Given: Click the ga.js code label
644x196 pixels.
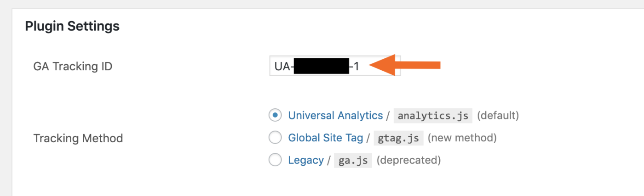Looking at the screenshot, I should coord(353,161).
